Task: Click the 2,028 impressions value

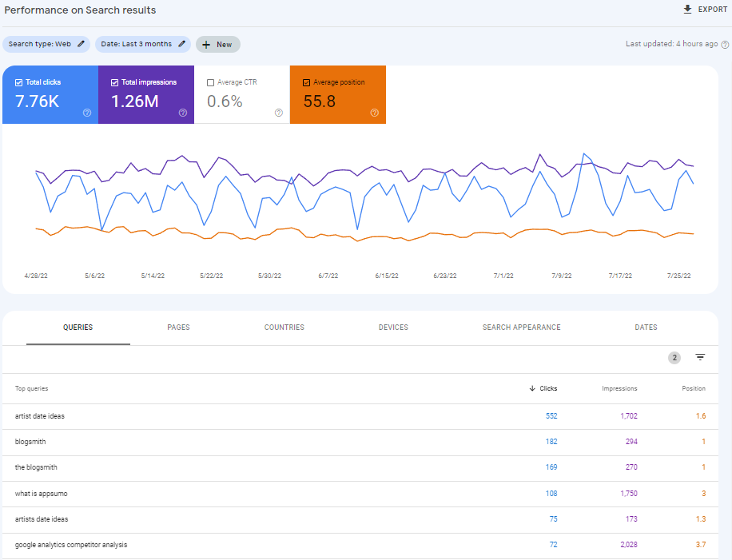Action: point(629,545)
